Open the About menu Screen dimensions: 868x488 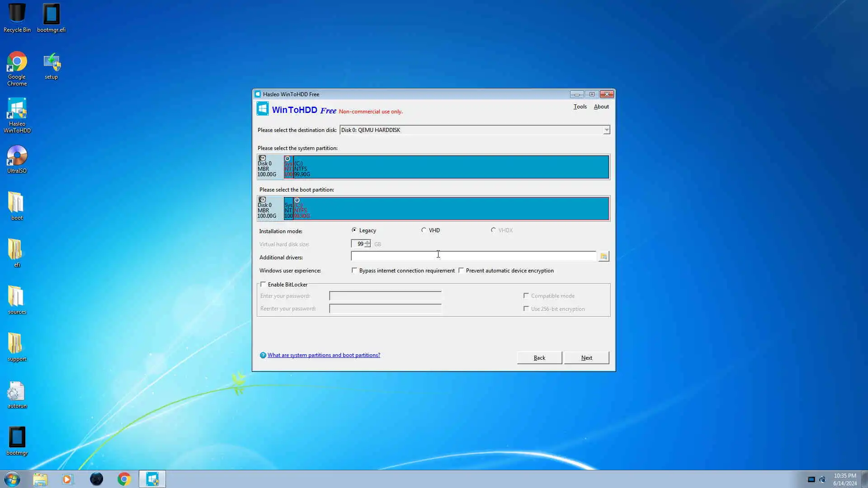click(x=601, y=107)
